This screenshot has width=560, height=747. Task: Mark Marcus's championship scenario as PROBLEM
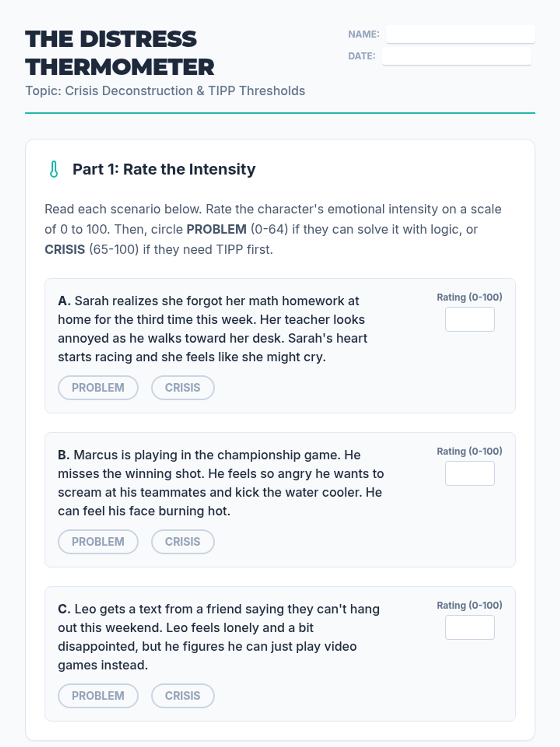point(98,542)
